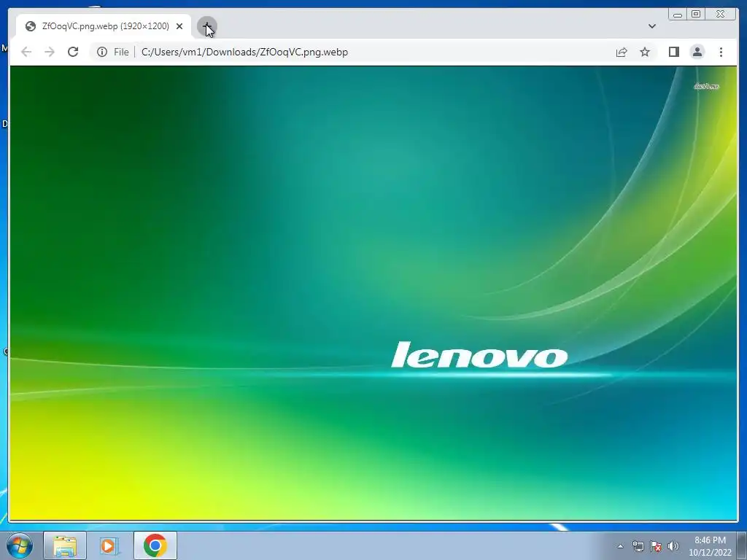Screen dimensions: 747x560
Task: Minimize the Chrome window
Action: [678, 15]
